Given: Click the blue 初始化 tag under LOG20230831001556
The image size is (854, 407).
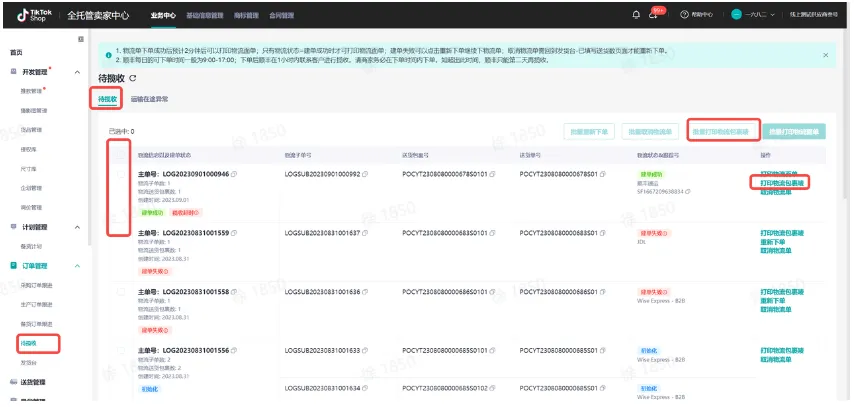Looking at the screenshot, I should tap(149, 388).
